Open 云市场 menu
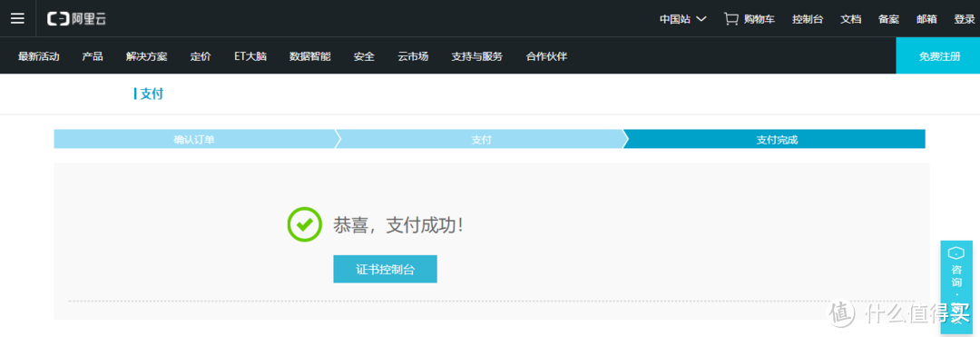The height and width of the screenshot is (337, 980). pyautogui.click(x=413, y=56)
